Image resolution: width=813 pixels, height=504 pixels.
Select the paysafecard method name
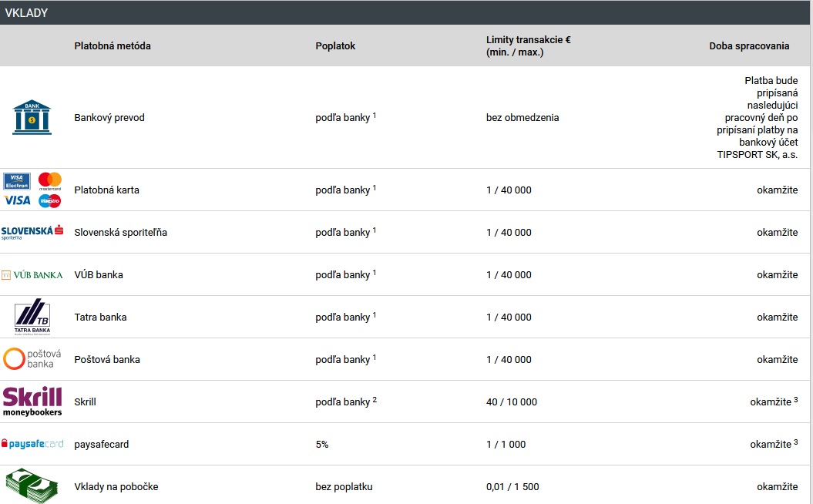click(102, 445)
